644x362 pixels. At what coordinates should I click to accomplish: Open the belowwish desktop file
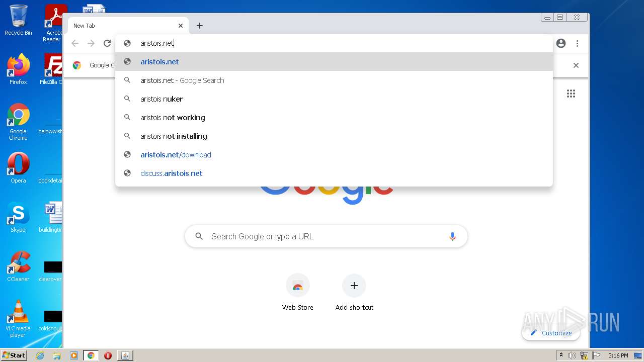[x=50, y=122]
